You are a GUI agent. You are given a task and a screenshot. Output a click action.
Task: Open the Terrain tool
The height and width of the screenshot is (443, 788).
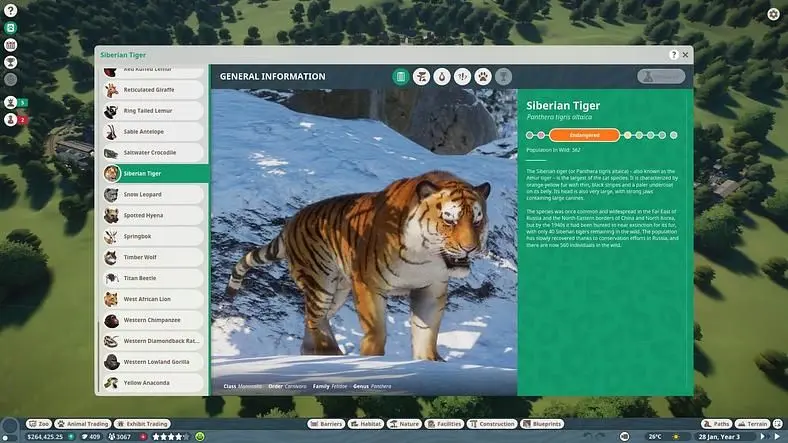[x=752, y=424]
